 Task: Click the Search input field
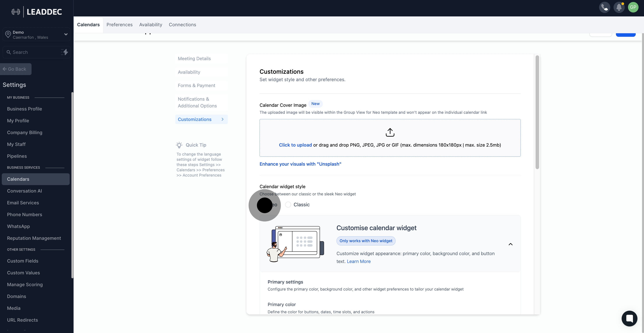37,52
